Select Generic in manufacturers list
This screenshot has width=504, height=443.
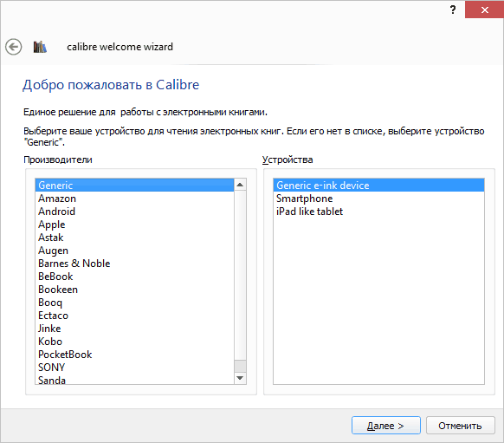pos(134,186)
